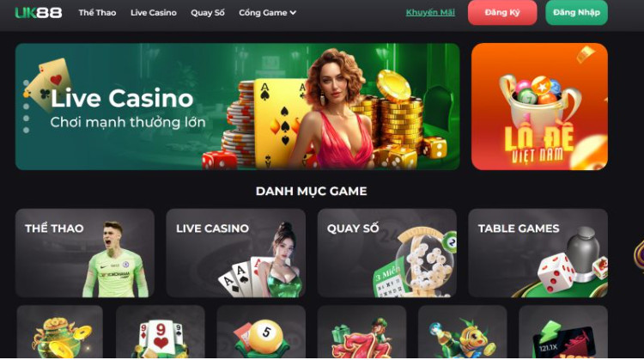Open the 121.1X crash game icon

click(x=563, y=332)
